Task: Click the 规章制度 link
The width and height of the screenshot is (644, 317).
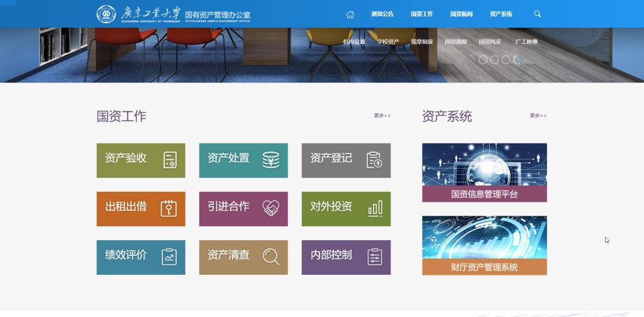Action: [x=422, y=42]
